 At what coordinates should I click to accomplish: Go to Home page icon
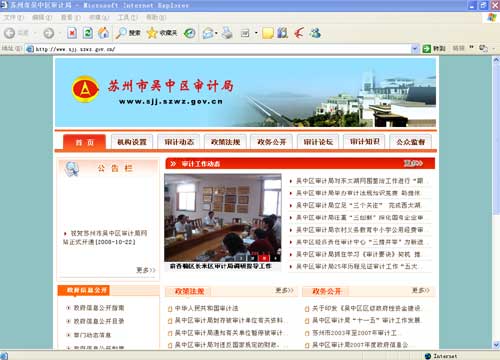(104, 33)
